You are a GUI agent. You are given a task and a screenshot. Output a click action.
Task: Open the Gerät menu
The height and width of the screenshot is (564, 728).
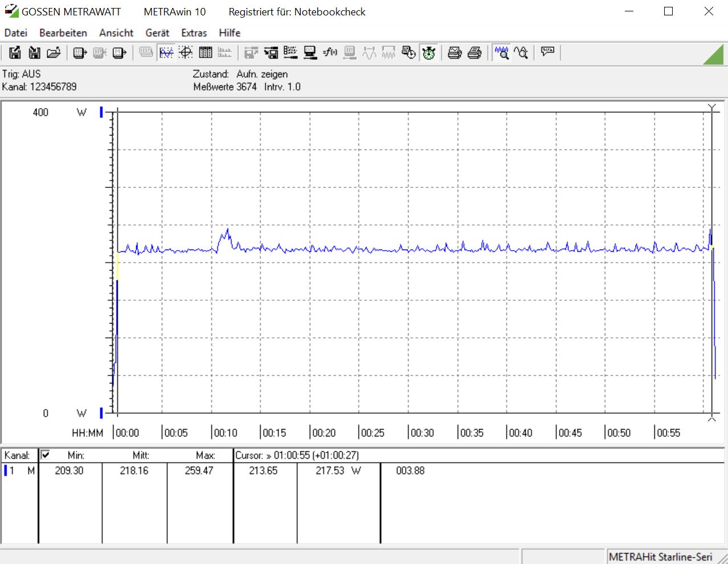[157, 33]
